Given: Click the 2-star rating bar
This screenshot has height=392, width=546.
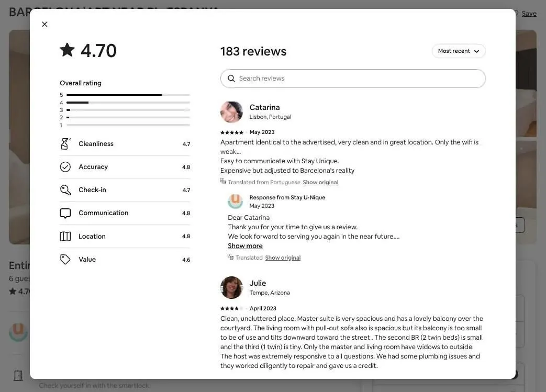Looking at the screenshot, I should 128,118.
